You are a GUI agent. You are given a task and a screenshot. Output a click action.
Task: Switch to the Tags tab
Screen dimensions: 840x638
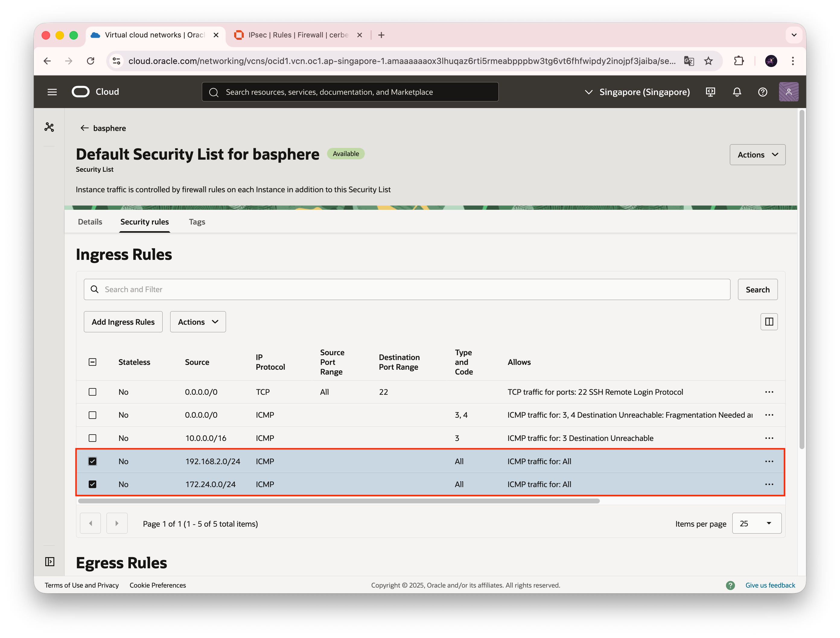(x=197, y=222)
